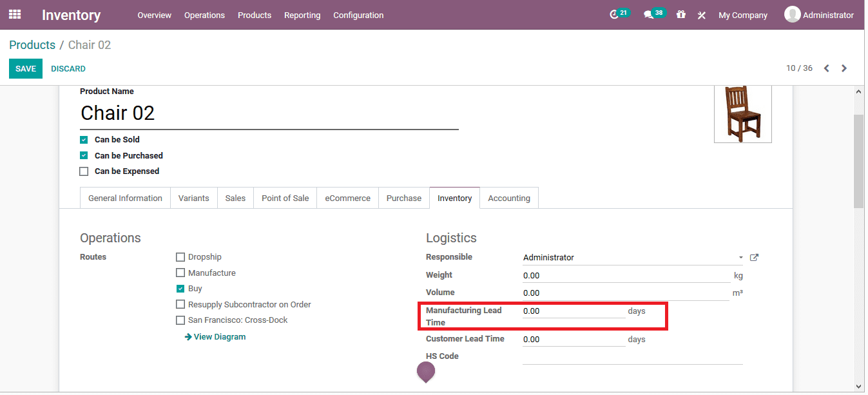868x395 pixels.
Task: Click the Inventory app title
Action: [71, 15]
